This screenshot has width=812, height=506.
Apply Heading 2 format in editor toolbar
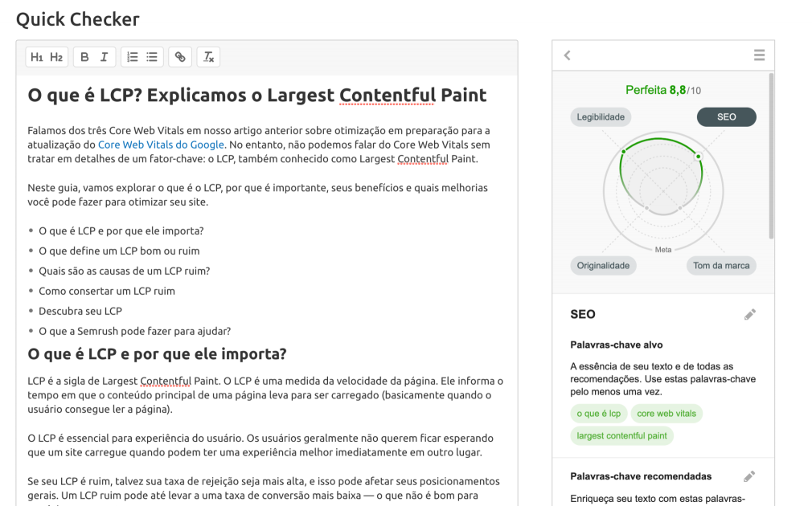(x=56, y=57)
